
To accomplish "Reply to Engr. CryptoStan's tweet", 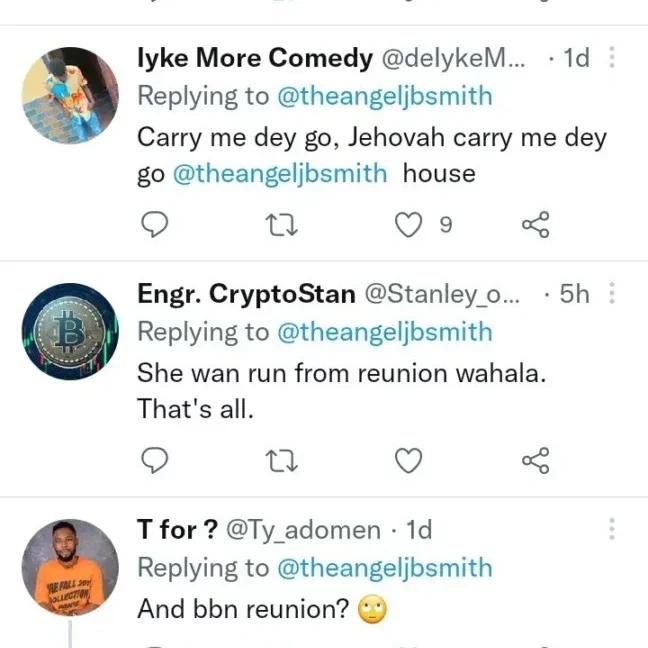I will coord(153,460).
